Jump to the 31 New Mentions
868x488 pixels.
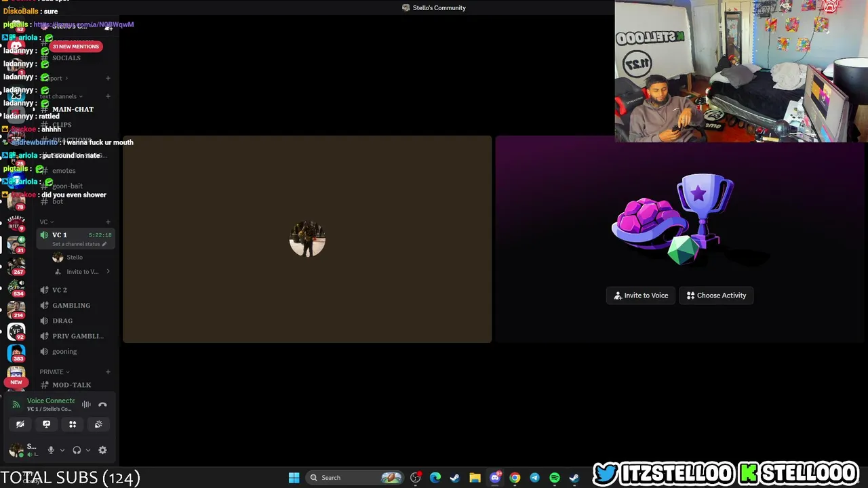click(x=76, y=46)
